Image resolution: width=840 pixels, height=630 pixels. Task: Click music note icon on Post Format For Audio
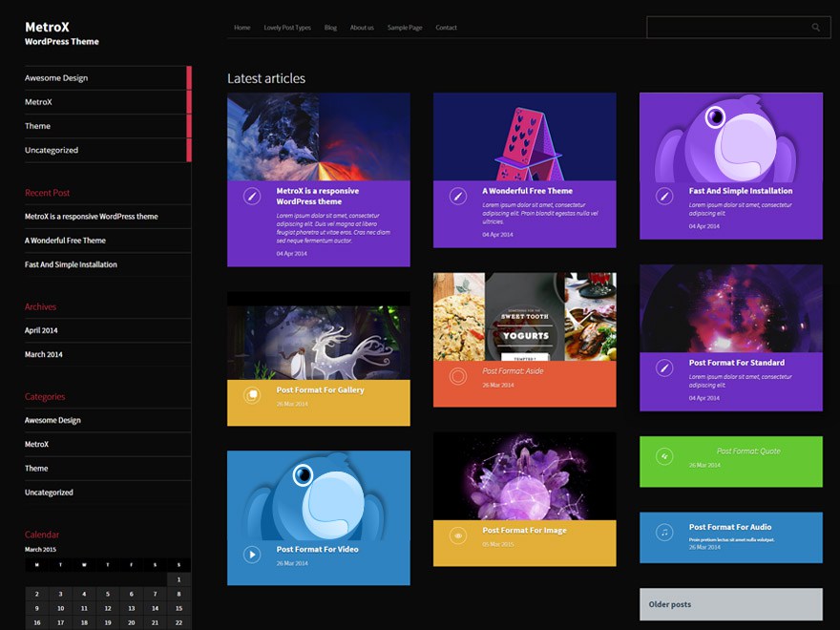[664, 532]
